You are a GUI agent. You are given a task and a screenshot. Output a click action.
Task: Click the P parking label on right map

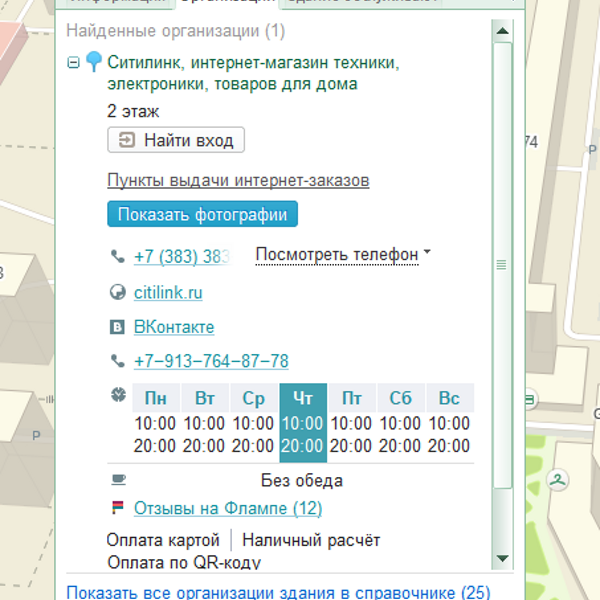point(592,149)
